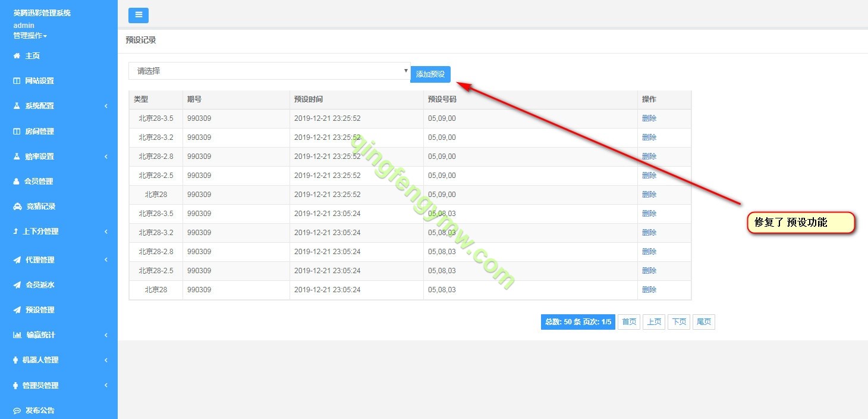868x419 pixels.
Task: Click the user icon beside 会员管理
Action: coord(17,182)
